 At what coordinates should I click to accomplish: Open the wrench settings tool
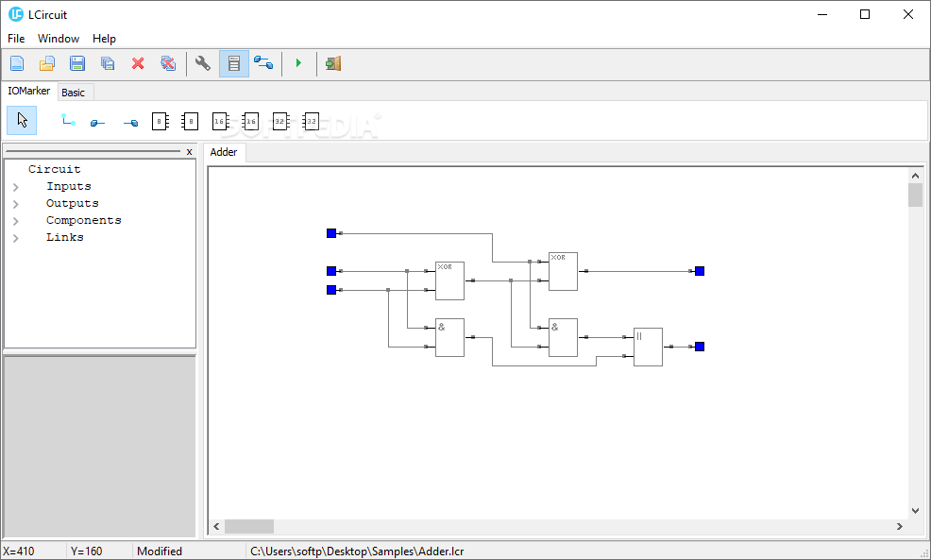click(202, 62)
